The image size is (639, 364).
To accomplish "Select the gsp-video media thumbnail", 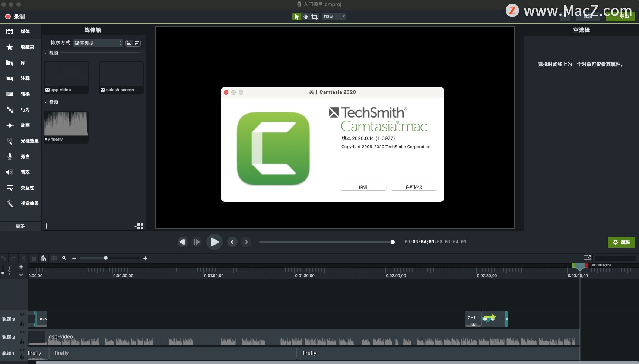I will (x=66, y=77).
